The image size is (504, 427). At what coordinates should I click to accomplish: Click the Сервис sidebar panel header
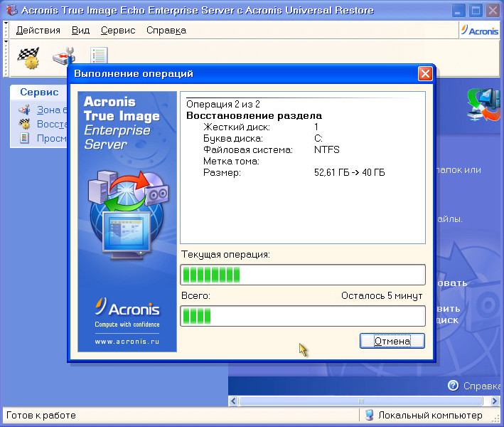coord(39,93)
